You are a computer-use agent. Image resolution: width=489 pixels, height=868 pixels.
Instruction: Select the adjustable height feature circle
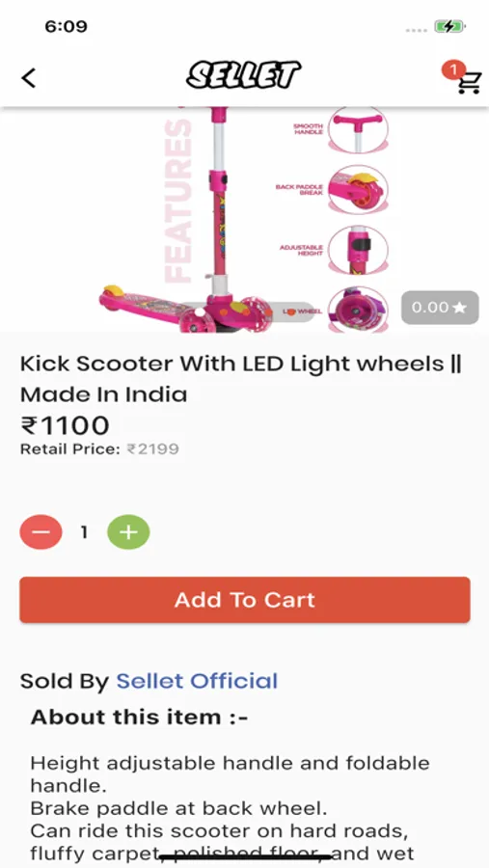pos(358,249)
